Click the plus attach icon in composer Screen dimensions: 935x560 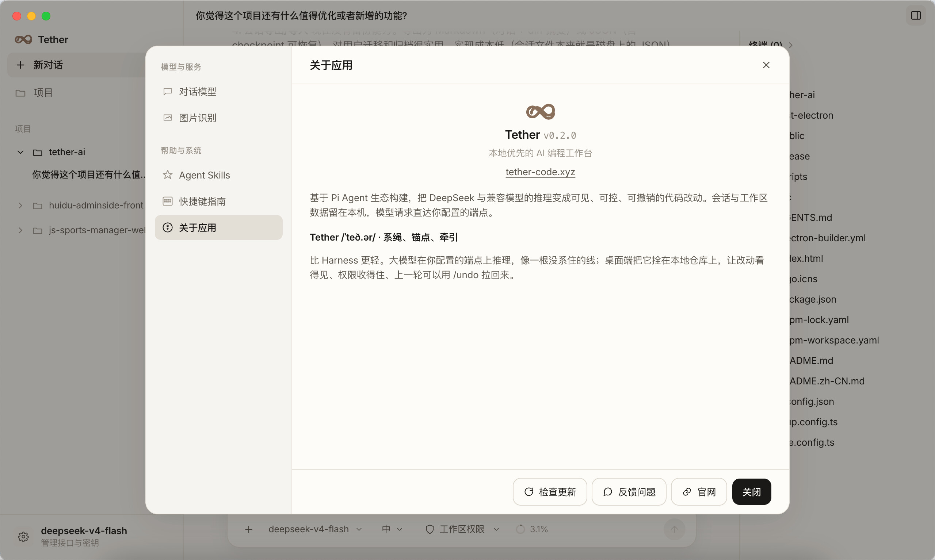pos(249,529)
